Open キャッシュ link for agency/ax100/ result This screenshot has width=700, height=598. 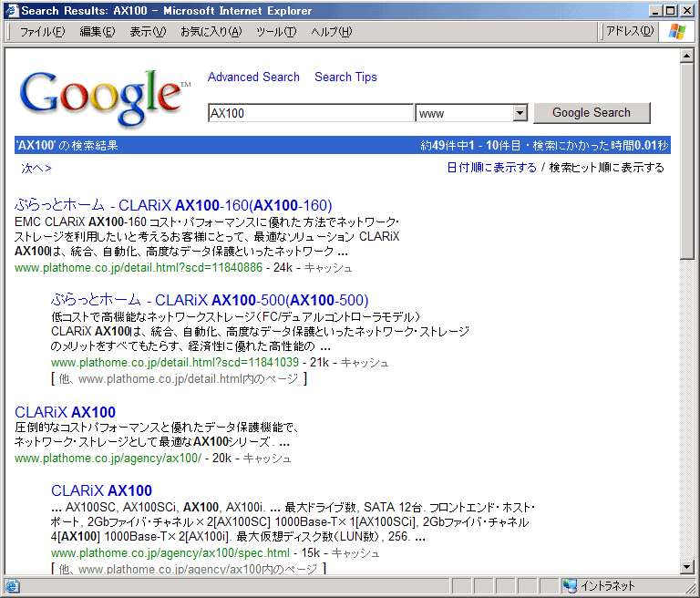click(267, 459)
